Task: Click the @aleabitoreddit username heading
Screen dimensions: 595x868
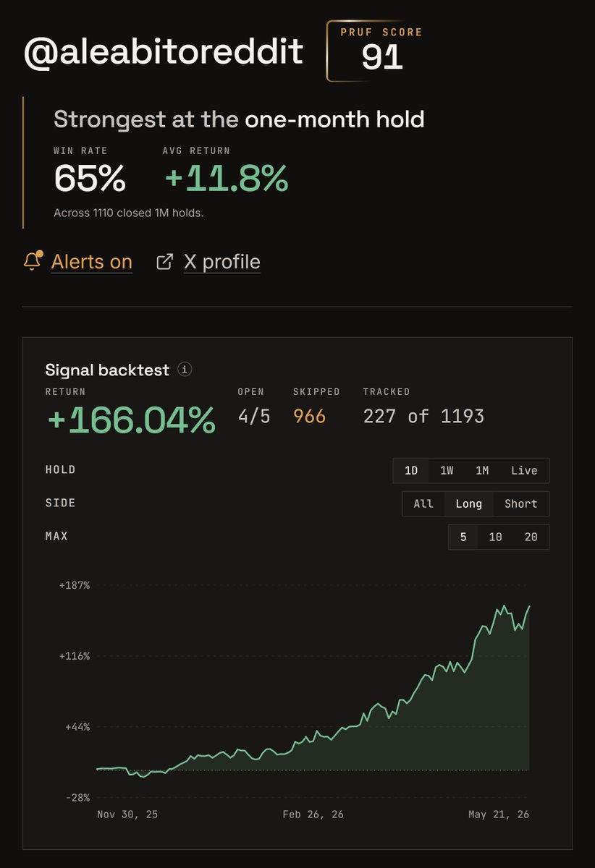Action: pos(164,51)
